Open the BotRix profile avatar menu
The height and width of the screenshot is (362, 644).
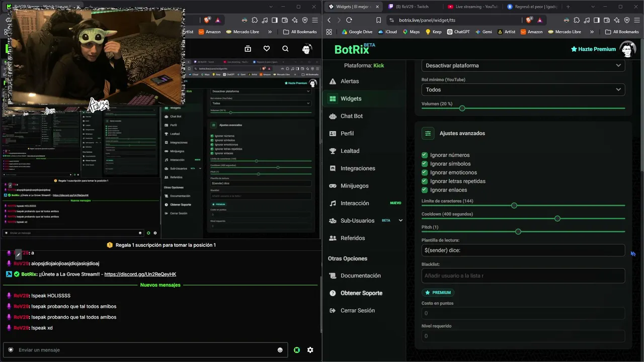click(627, 49)
